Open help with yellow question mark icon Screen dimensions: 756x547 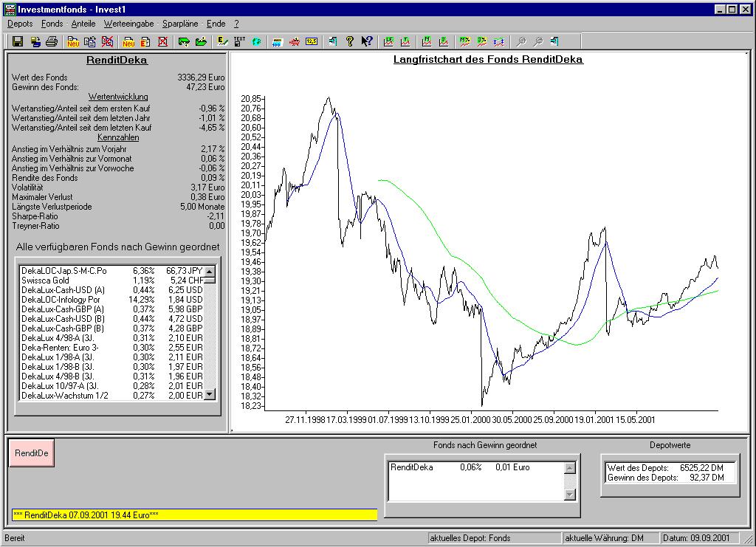click(349, 41)
